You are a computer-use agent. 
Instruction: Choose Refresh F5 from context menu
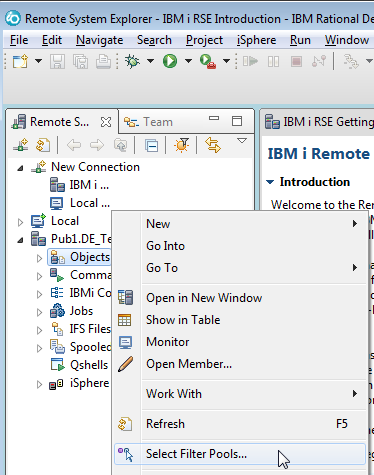click(240, 424)
